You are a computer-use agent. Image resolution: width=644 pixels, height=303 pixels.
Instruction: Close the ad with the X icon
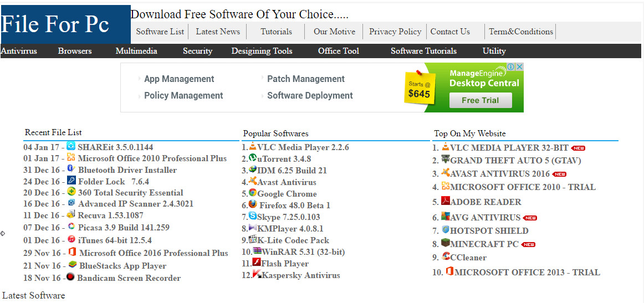pyautogui.click(x=519, y=66)
